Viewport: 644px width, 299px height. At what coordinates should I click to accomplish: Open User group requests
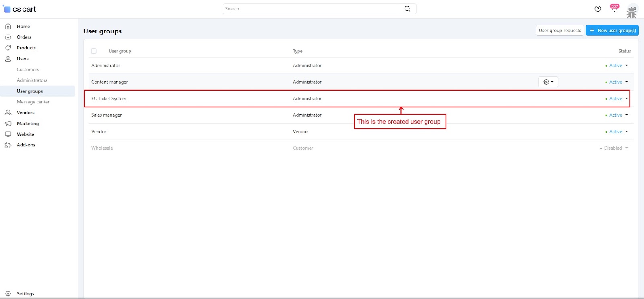(559, 31)
